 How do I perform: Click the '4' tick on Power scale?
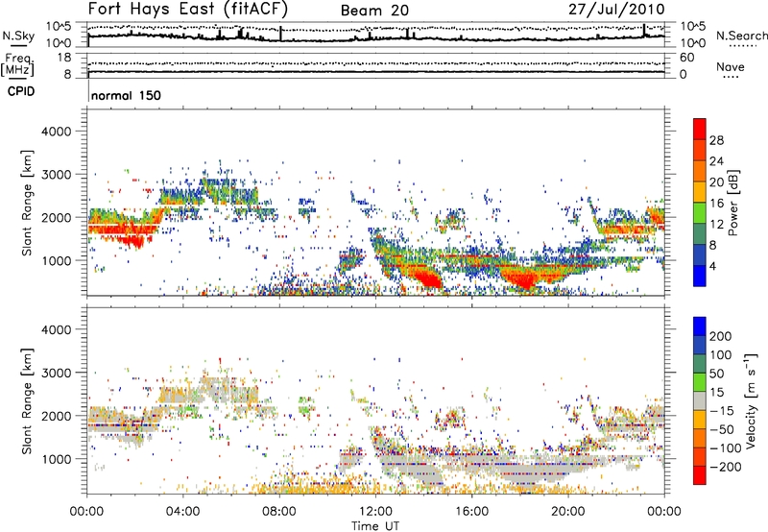point(712,266)
